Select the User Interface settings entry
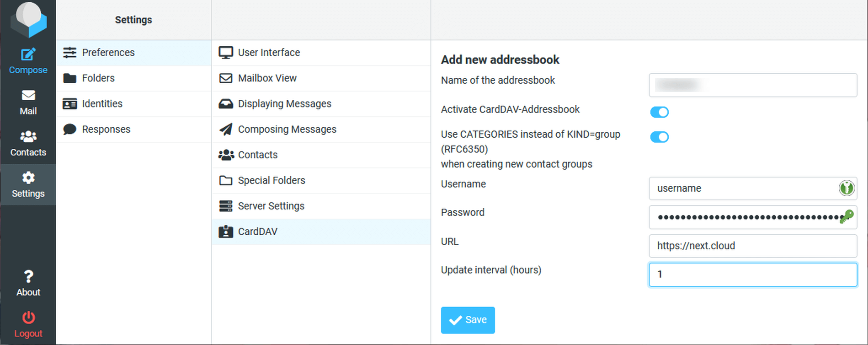Viewport: 868px width, 345px height. (x=269, y=52)
